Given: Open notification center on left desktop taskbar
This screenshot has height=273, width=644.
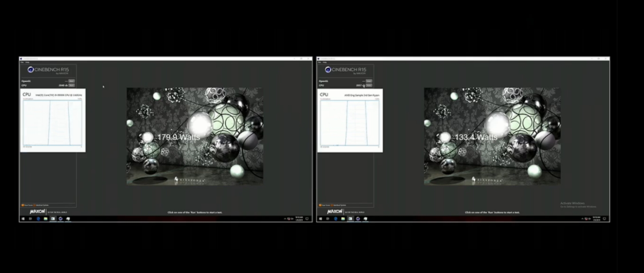Looking at the screenshot, I should click(307, 219).
